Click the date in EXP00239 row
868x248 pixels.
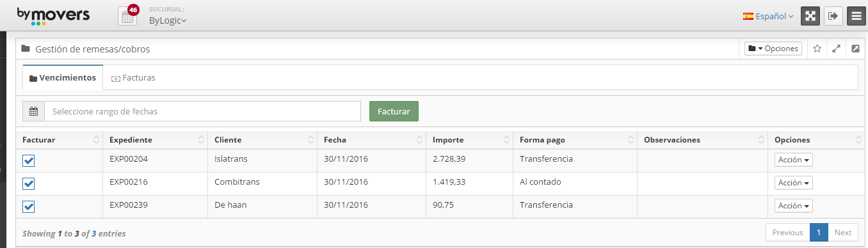[x=346, y=205]
